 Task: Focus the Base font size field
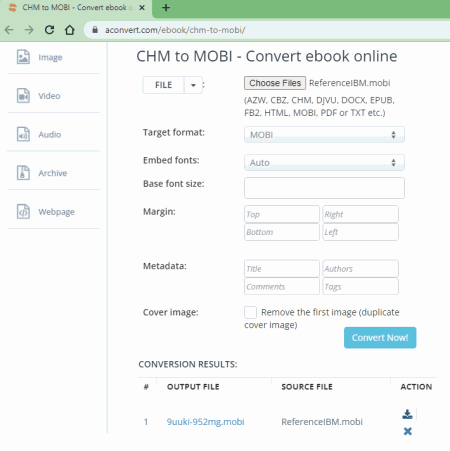point(324,188)
